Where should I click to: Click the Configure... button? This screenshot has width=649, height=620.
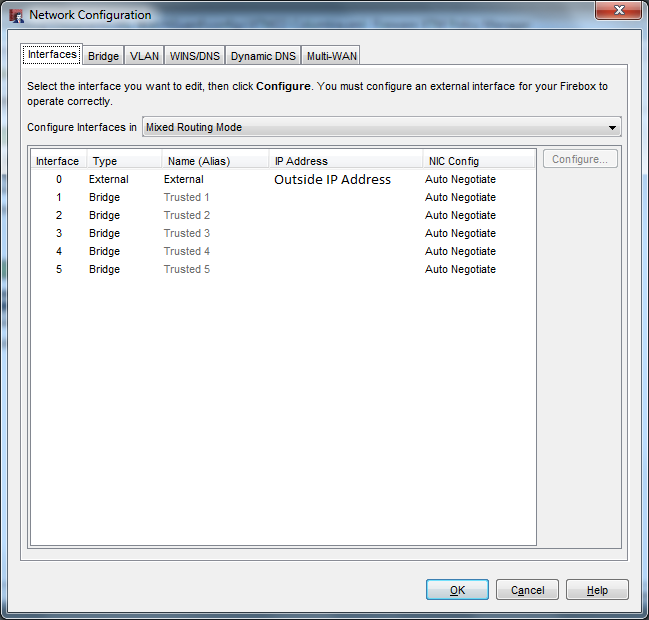click(x=580, y=159)
